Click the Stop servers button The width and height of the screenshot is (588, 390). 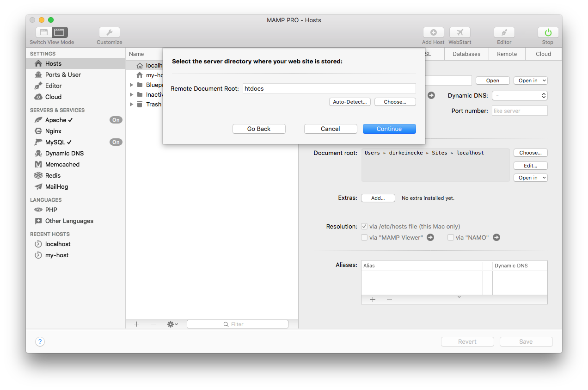coord(547,32)
